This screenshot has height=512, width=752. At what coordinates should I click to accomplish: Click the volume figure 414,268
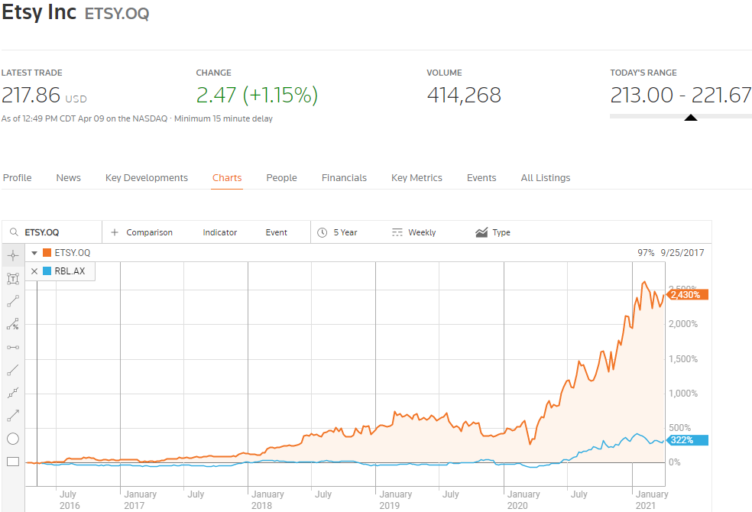(464, 95)
